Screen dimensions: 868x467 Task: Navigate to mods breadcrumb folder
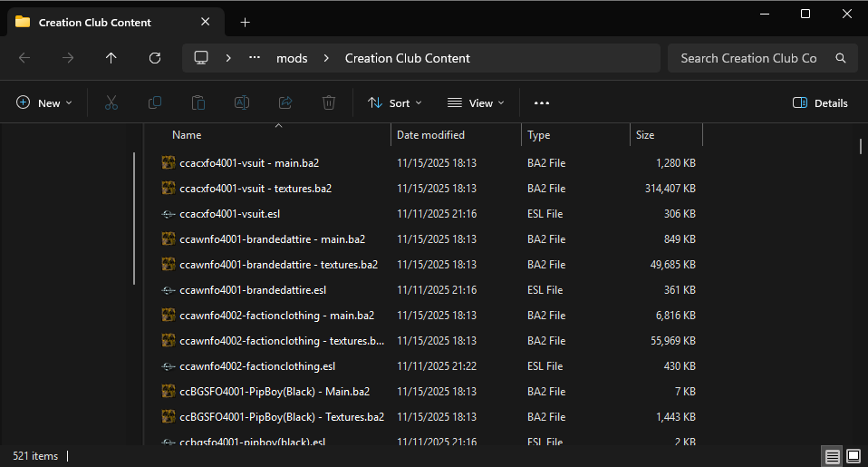[292, 58]
